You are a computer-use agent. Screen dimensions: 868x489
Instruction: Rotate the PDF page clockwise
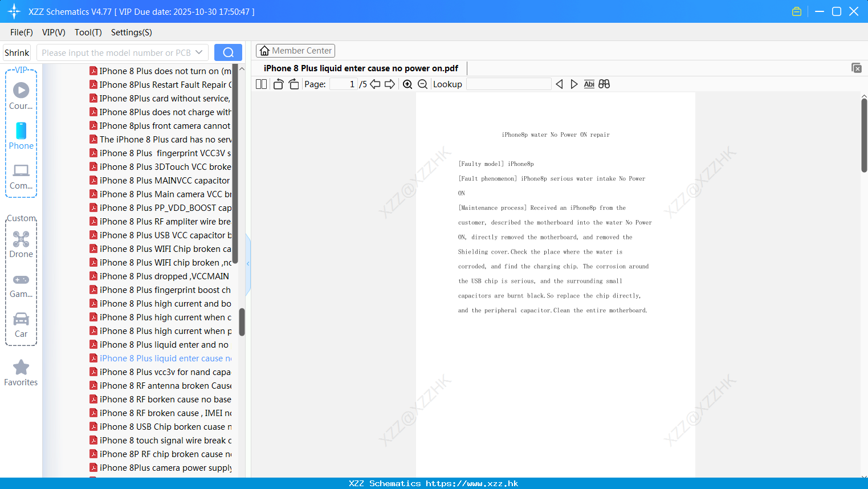pos(294,84)
